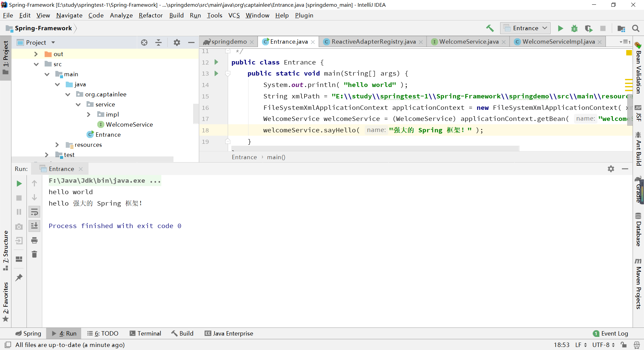Screen dimensions: 644x350
Task: Open the VCS menu
Action: point(234,15)
